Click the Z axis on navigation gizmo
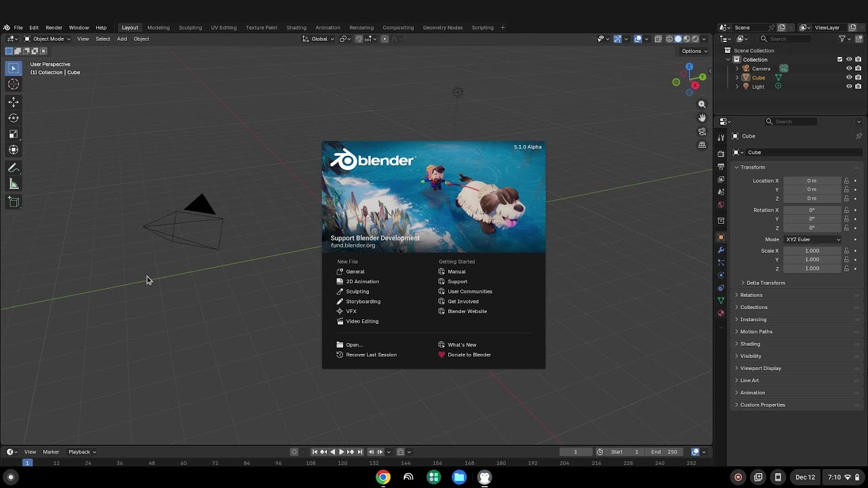The width and height of the screenshot is (868, 488). click(690, 66)
